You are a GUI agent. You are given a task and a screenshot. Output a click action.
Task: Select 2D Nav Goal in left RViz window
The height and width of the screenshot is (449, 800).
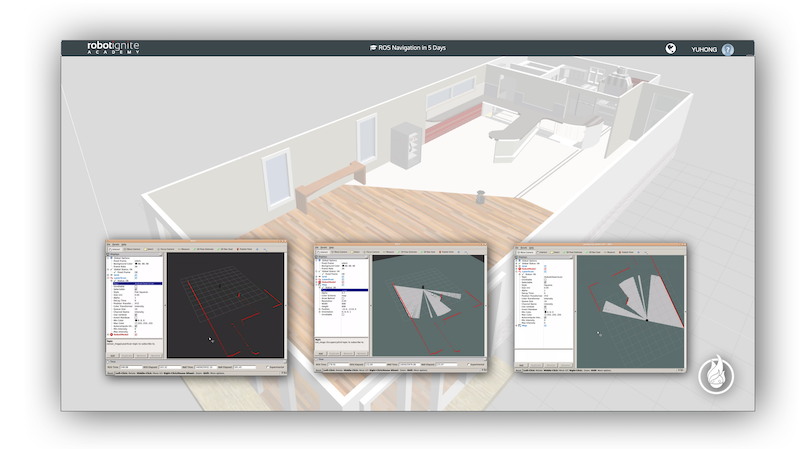click(225, 249)
